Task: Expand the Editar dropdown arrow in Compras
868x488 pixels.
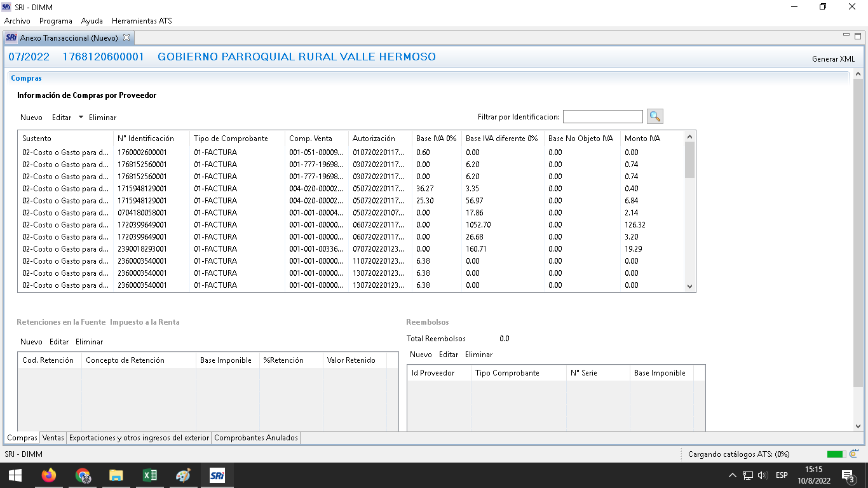Action: click(x=81, y=117)
